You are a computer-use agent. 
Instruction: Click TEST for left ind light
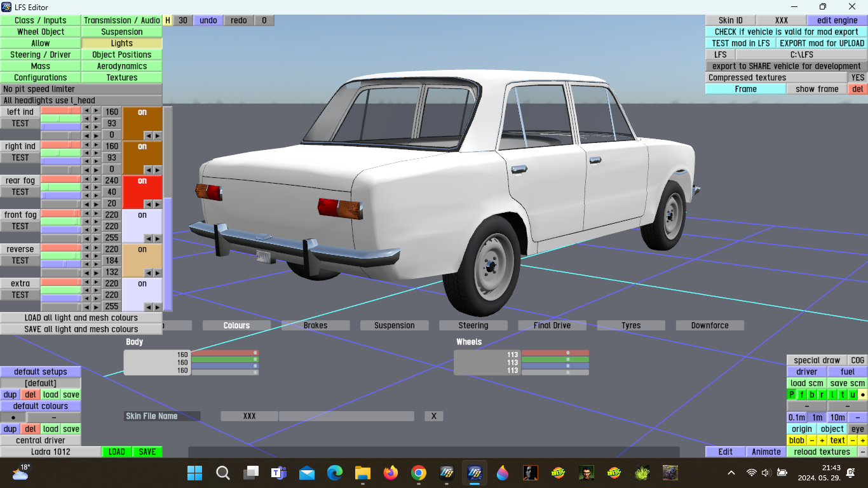click(20, 123)
